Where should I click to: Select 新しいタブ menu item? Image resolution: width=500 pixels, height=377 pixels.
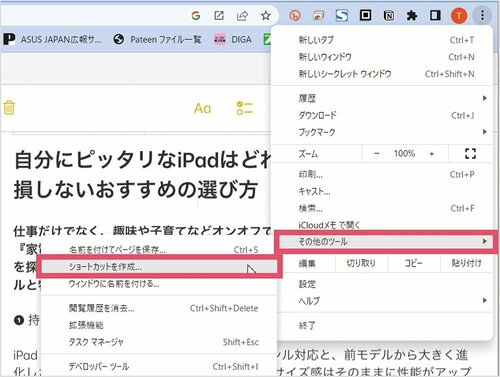[x=382, y=40]
